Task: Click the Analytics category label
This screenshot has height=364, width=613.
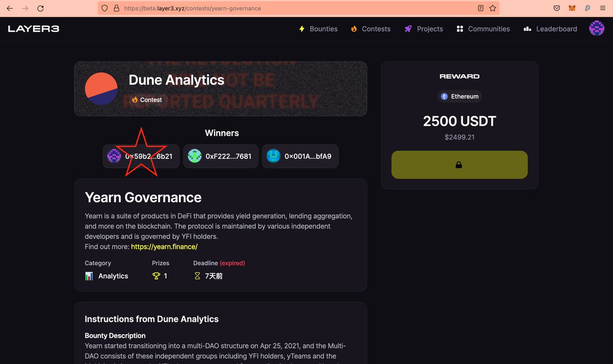Action: (113, 276)
